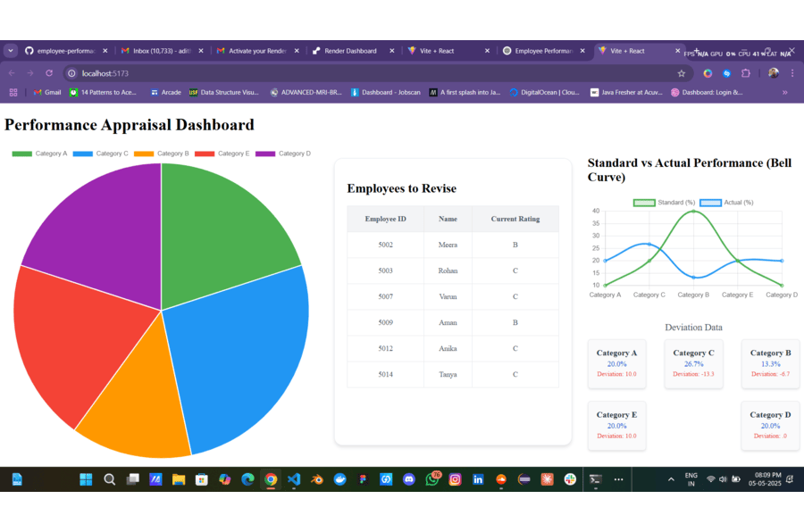Switch to the Render Dashboard tab
The width and height of the screenshot is (804, 532).
tap(349, 51)
